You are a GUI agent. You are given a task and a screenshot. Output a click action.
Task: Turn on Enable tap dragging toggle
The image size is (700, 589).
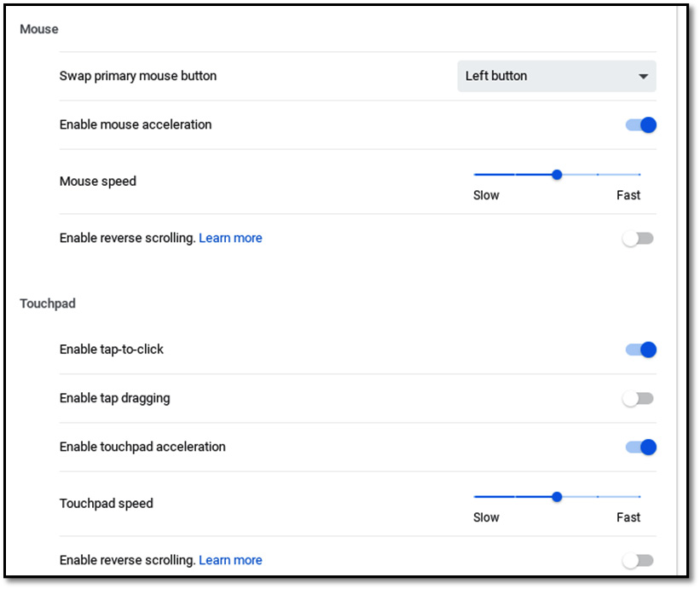coord(638,398)
